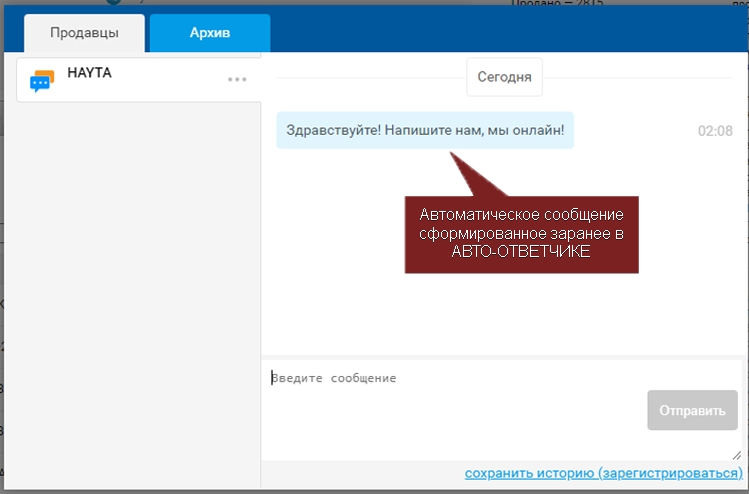Screen dimensions: 749x494
Task: Open the three-dot options for HAYTA
Action: (x=237, y=80)
